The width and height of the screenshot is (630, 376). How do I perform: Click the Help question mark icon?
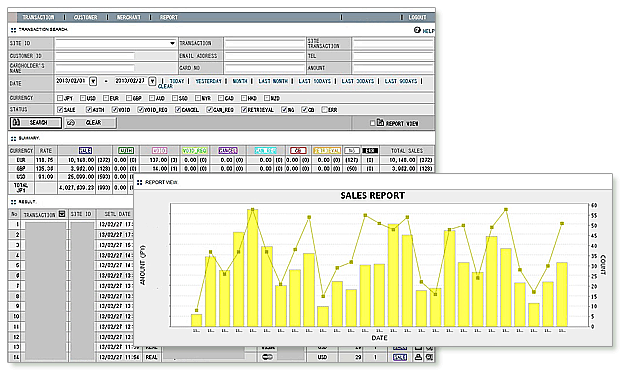pos(417,30)
